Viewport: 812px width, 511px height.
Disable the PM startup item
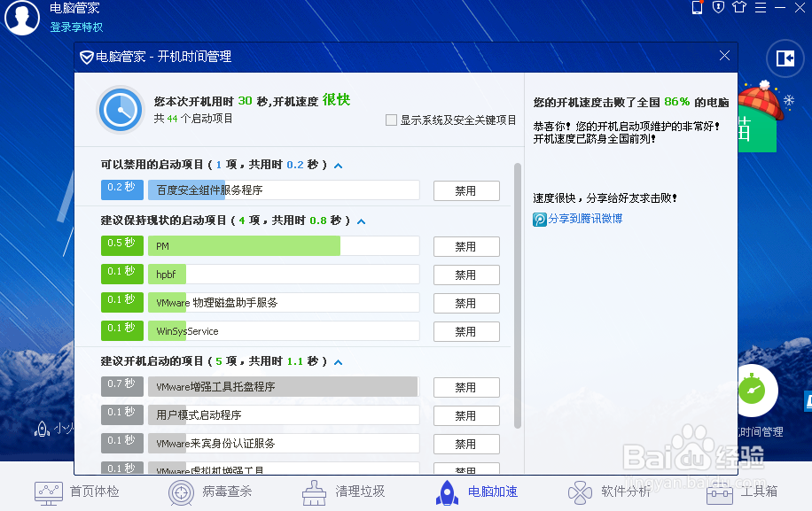tap(466, 247)
